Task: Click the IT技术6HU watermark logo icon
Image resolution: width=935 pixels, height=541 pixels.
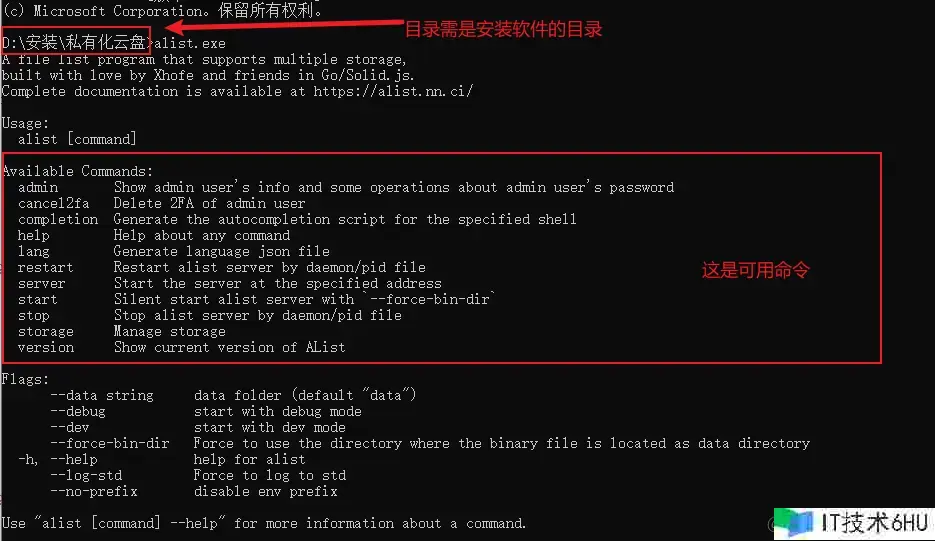Action: point(798,522)
